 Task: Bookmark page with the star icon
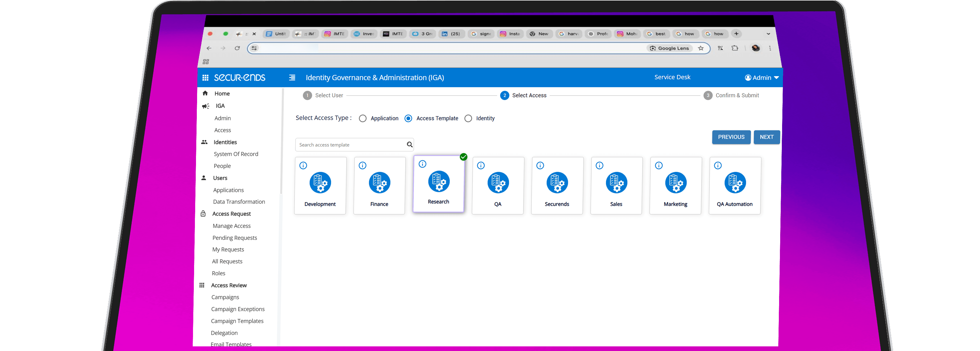701,48
